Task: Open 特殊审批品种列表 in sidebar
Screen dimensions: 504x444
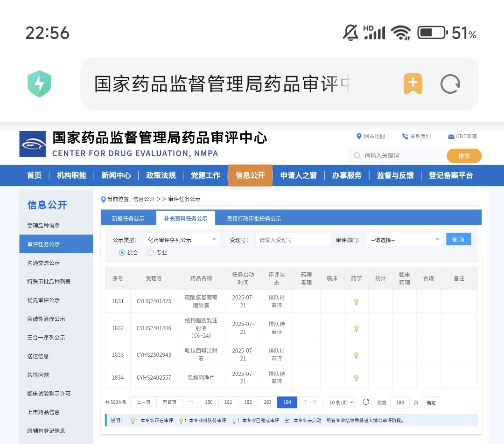Action: tap(49, 281)
